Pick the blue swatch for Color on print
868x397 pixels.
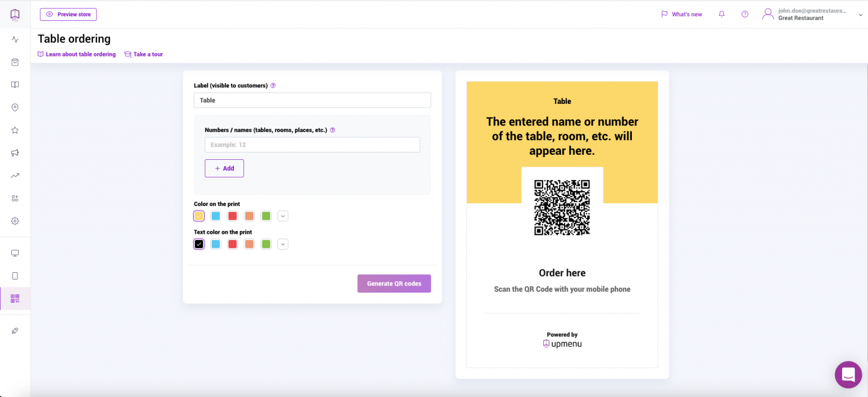coord(215,216)
